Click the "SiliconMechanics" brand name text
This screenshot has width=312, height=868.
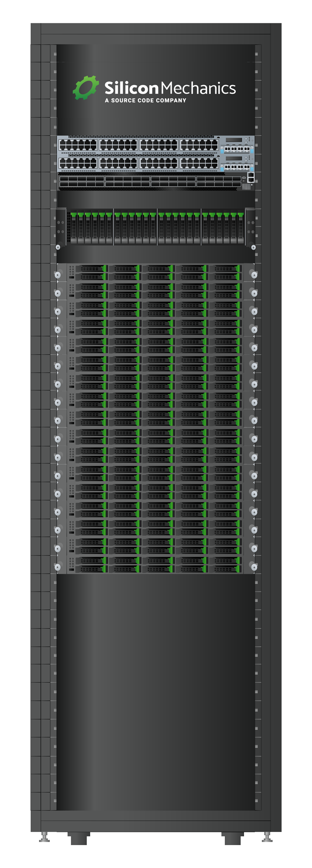pyautogui.click(x=170, y=88)
